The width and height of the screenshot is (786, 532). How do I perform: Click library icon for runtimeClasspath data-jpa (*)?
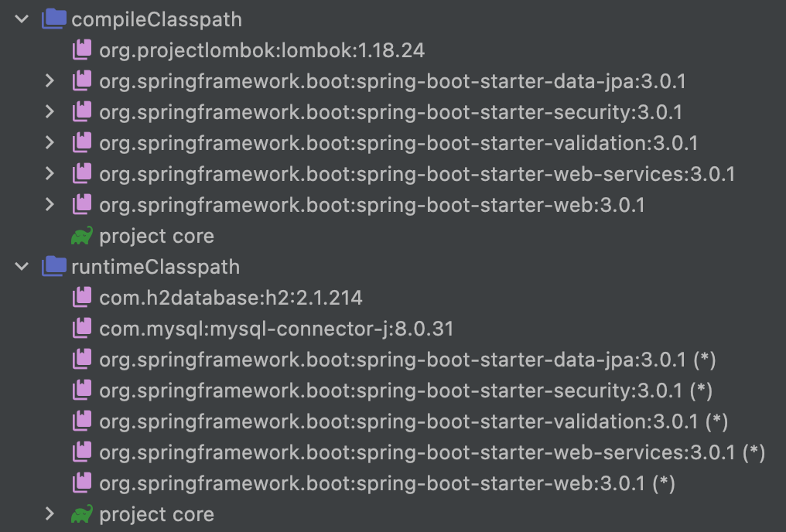coord(82,359)
